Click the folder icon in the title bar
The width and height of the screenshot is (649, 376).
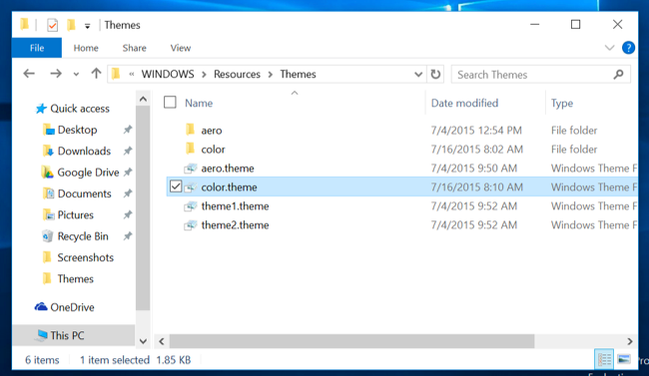coord(25,25)
